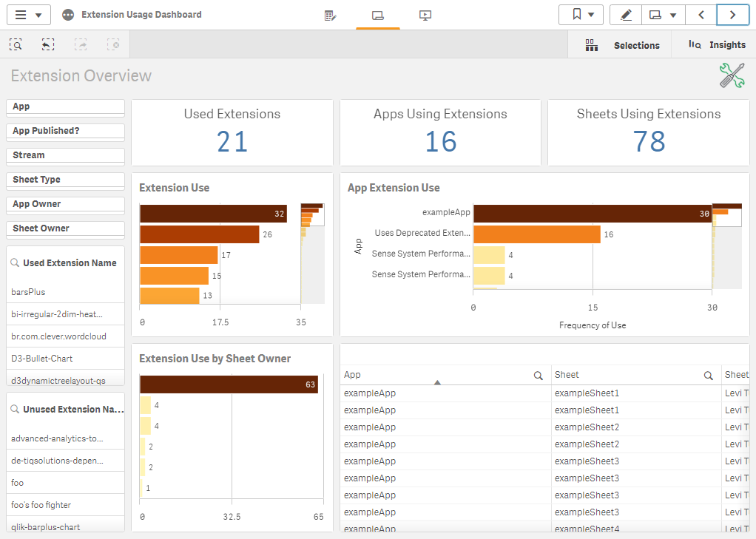Open the Bookmarks dropdown
The height and width of the screenshot is (539, 756).
581,15
